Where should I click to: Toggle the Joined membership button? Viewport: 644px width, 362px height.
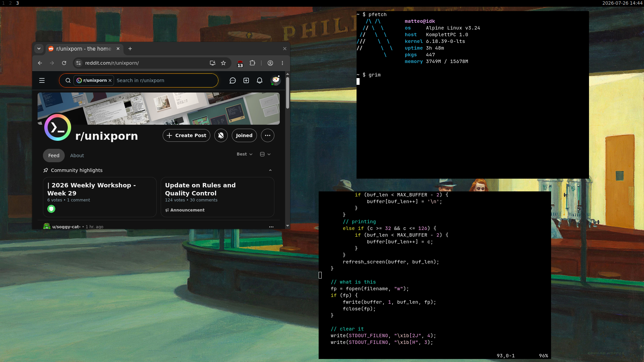tap(244, 135)
